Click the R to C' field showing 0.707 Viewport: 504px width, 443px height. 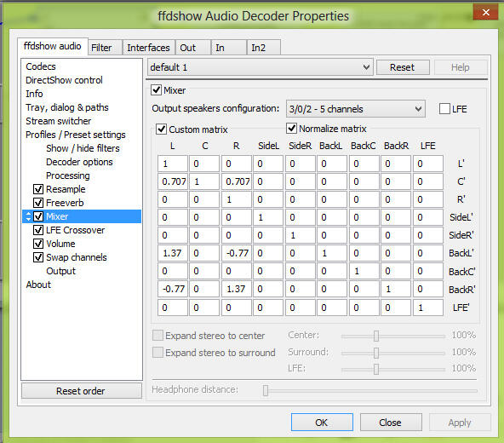pos(237,181)
